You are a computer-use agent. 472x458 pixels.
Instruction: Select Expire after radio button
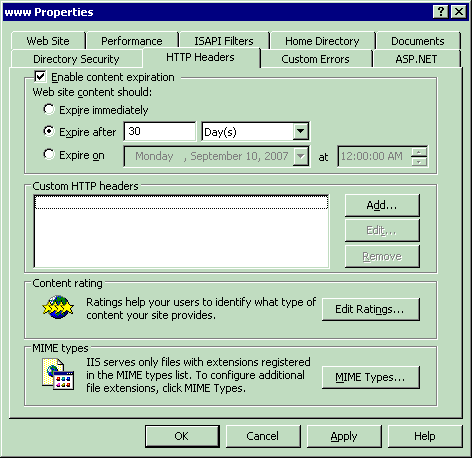49,131
